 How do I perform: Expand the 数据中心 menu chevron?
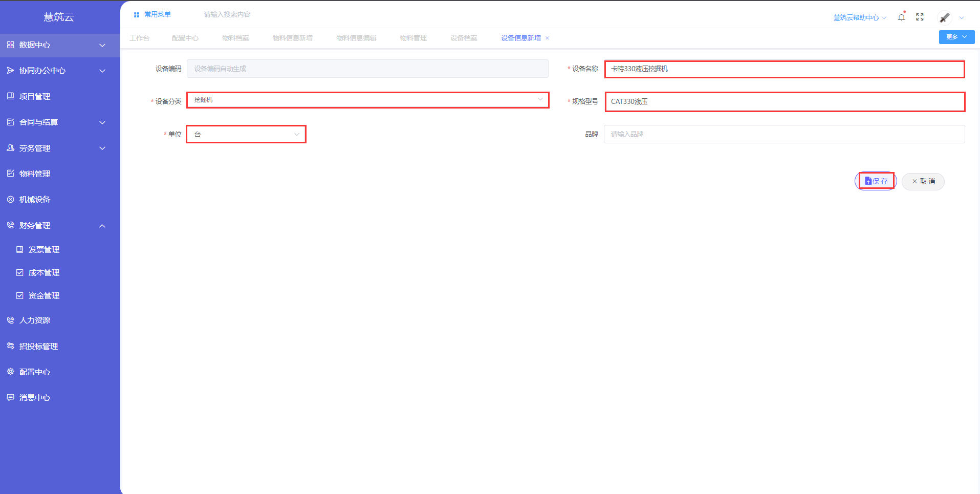click(102, 45)
